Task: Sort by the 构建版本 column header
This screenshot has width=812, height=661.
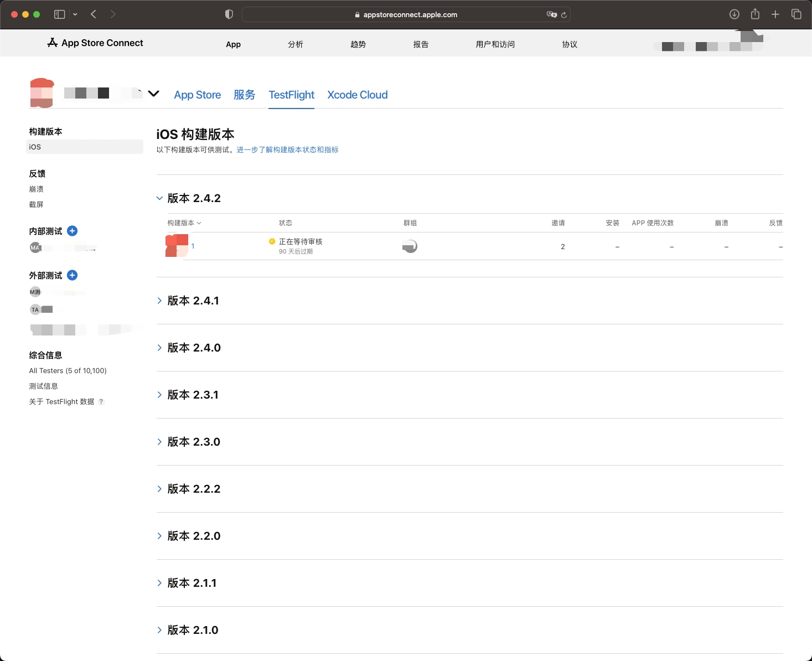Action: (184, 223)
